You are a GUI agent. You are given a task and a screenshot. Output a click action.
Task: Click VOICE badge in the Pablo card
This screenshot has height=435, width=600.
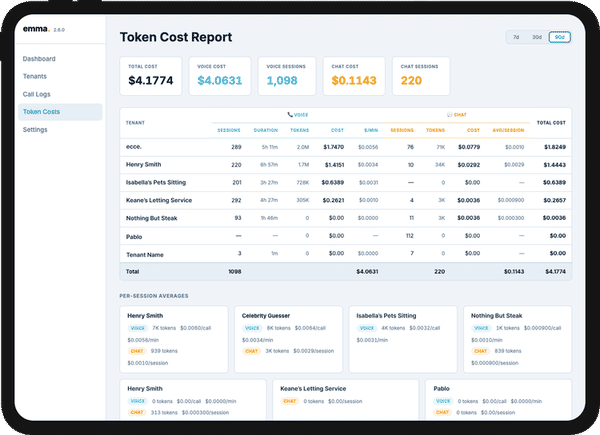tap(443, 401)
